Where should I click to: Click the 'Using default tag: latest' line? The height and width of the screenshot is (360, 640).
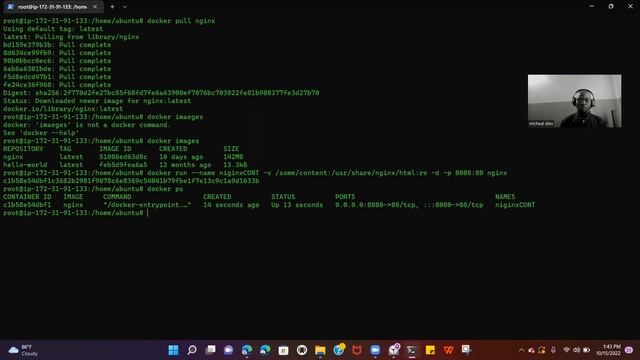pyautogui.click(x=53, y=29)
